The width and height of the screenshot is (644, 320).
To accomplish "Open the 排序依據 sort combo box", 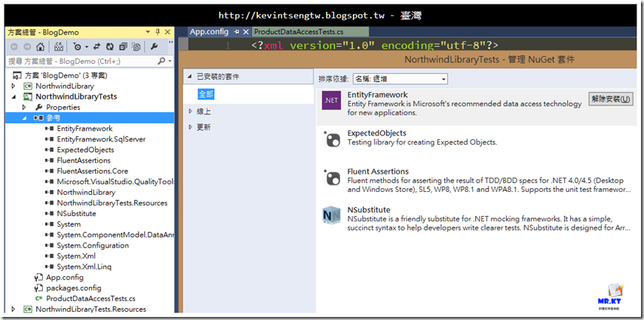I will tap(400, 79).
